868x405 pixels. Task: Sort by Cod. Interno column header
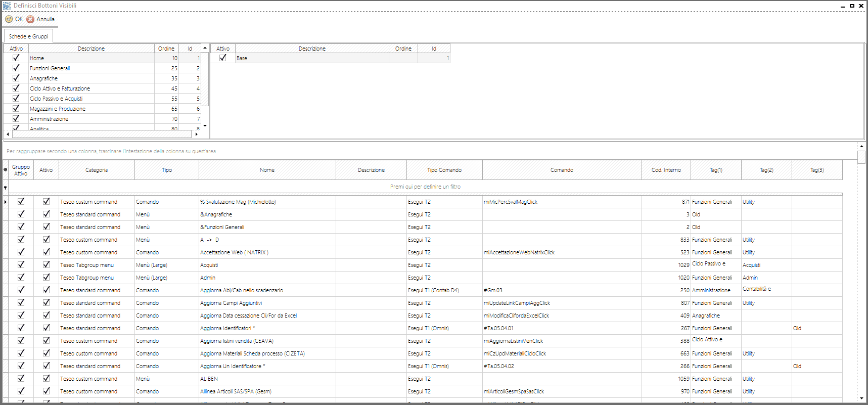click(x=666, y=170)
